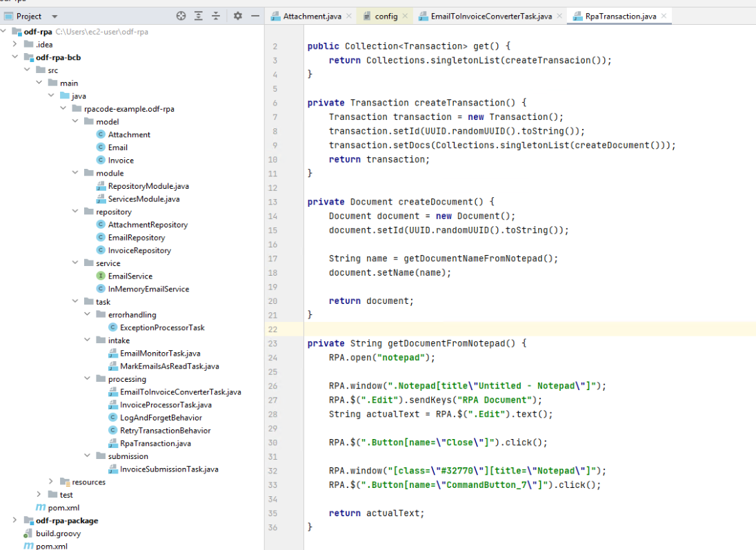Image resolution: width=756 pixels, height=550 pixels.
Task: Close the RpaTransaction.java tab
Action: pyautogui.click(x=664, y=16)
